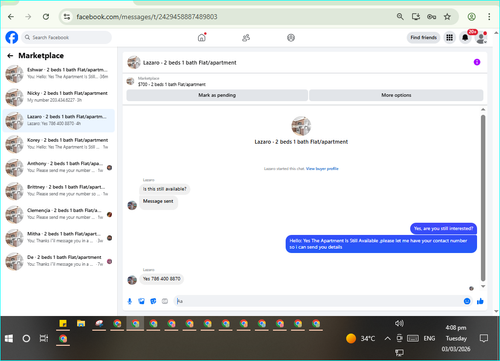
Task: Open Cortana search circle on taskbar
Action: point(26,339)
